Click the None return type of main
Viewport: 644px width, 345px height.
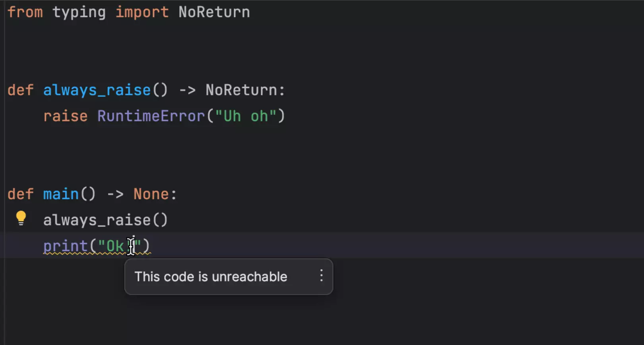pos(151,194)
